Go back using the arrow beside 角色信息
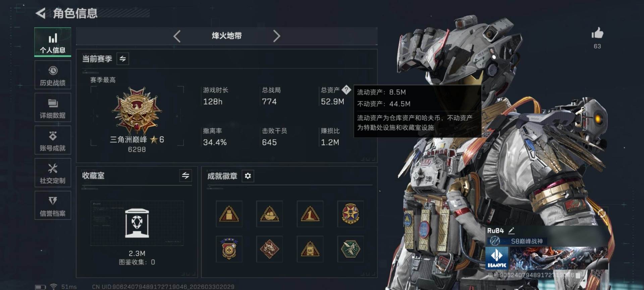This screenshot has width=644, height=290. (x=41, y=13)
